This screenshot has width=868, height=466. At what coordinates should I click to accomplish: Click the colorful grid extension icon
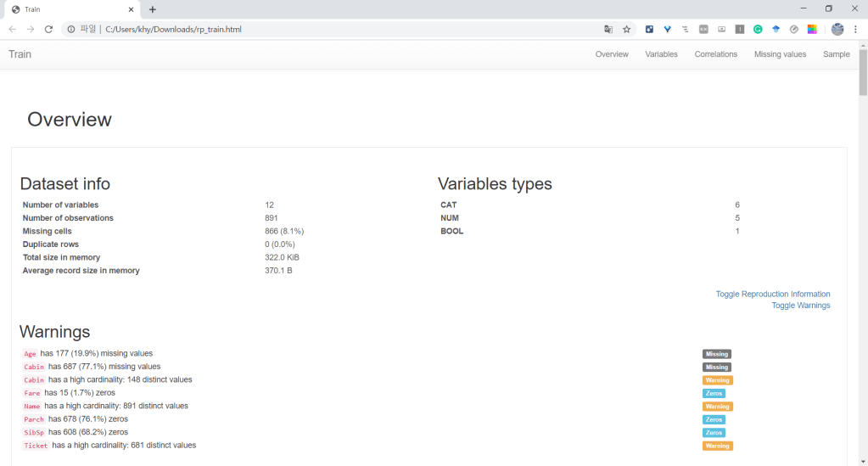(812, 29)
